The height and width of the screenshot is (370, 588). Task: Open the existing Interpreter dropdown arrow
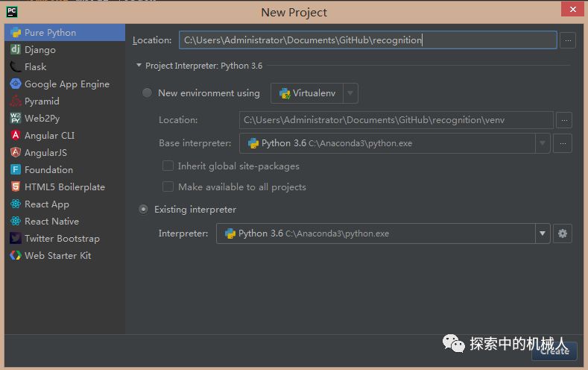click(x=543, y=233)
